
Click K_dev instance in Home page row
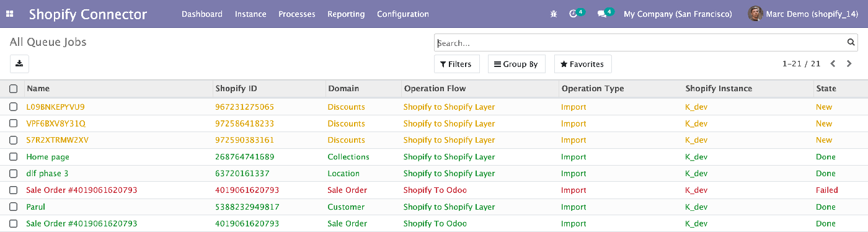click(x=696, y=157)
